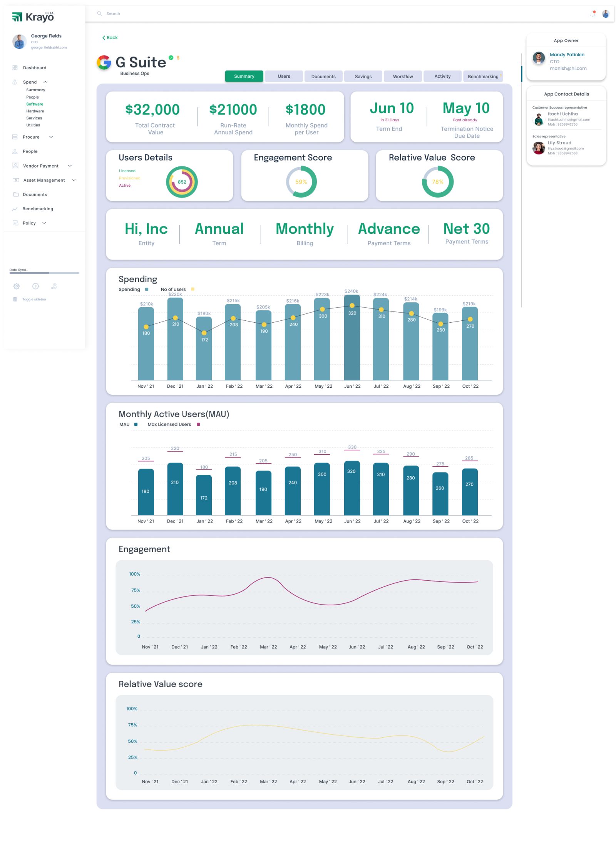Open the Workflow tab

tap(403, 76)
